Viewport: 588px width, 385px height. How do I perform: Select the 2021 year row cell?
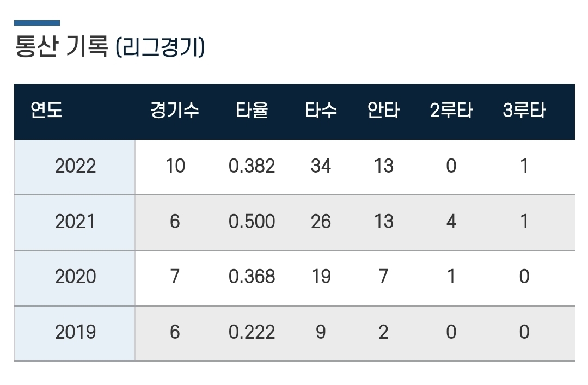(x=75, y=222)
